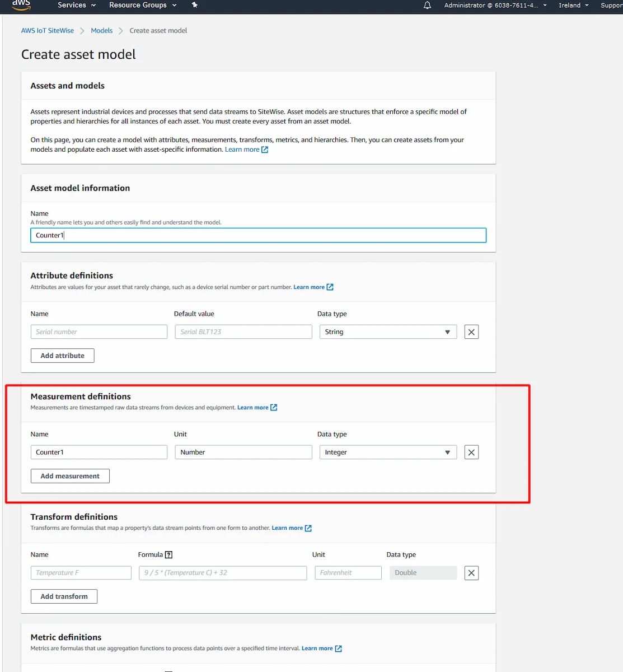Click the attribute Default value field
The width and height of the screenshot is (623, 672).
pyautogui.click(x=243, y=332)
